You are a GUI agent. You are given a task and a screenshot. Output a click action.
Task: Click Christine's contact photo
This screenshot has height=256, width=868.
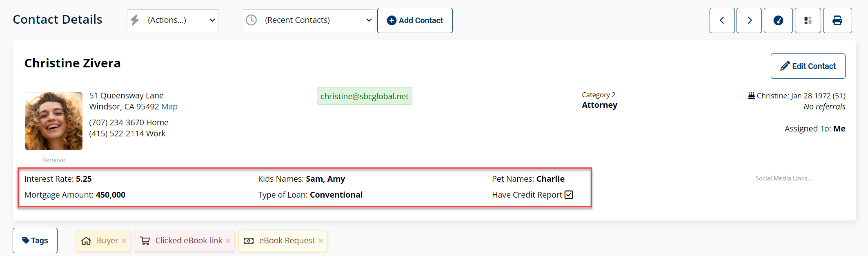click(53, 121)
